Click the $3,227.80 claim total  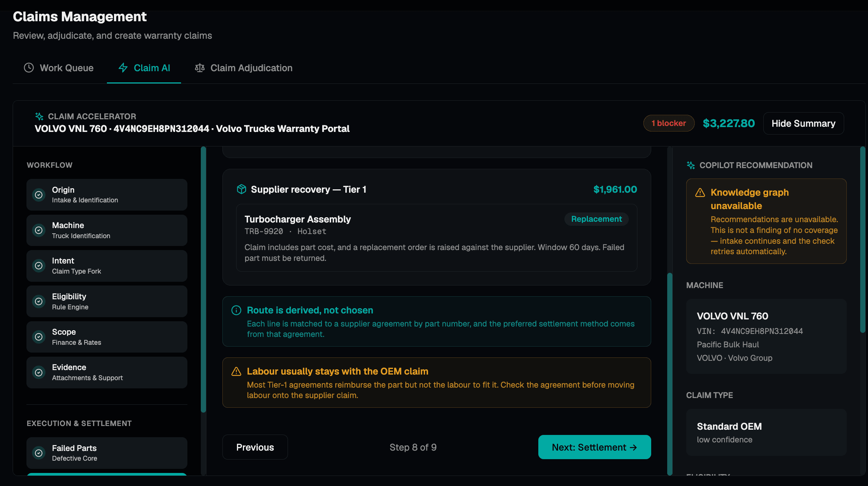[x=729, y=123]
